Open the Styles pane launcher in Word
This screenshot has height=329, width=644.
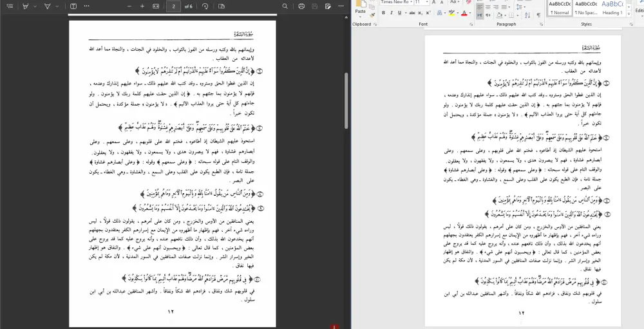point(631,24)
